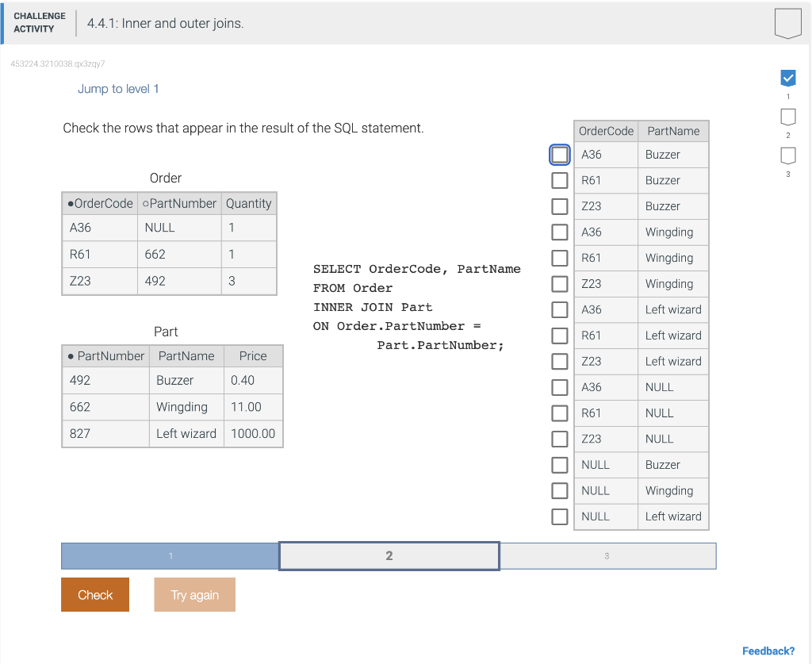Click the bookmark icon in the top corner

click(x=787, y=23)
